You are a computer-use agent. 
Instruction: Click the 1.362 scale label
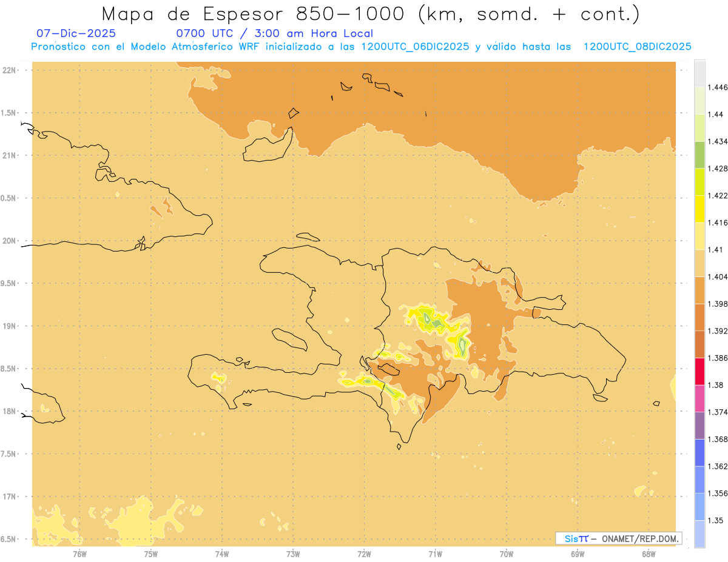pyautogui.click(x=719, y=466)
